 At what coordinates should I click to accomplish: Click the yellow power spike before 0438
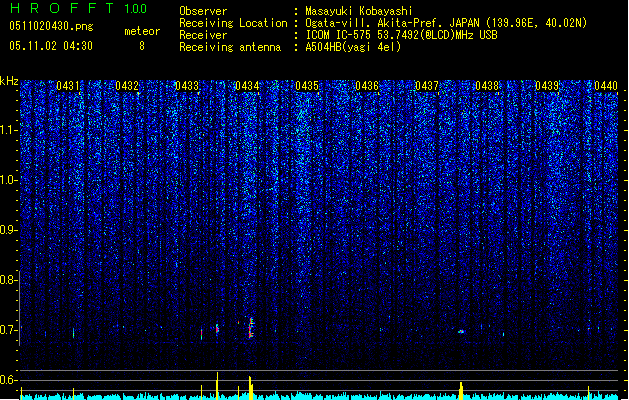[x=461, y=391]
